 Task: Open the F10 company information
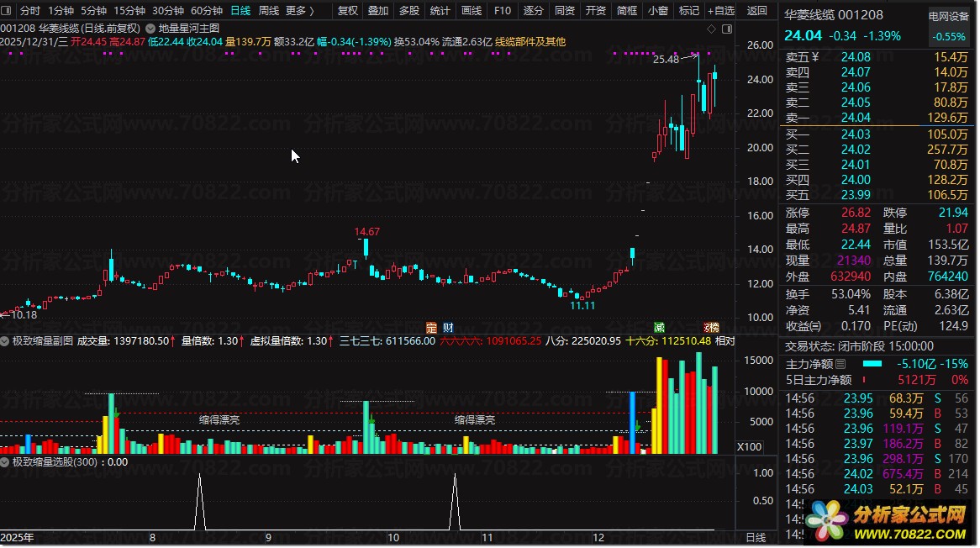[503, 11]
